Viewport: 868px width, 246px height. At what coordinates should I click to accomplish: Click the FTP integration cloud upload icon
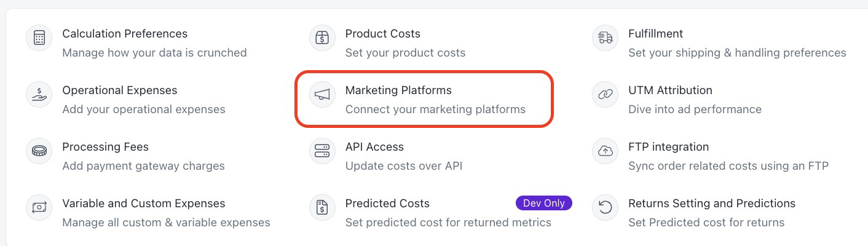(606, 151)
